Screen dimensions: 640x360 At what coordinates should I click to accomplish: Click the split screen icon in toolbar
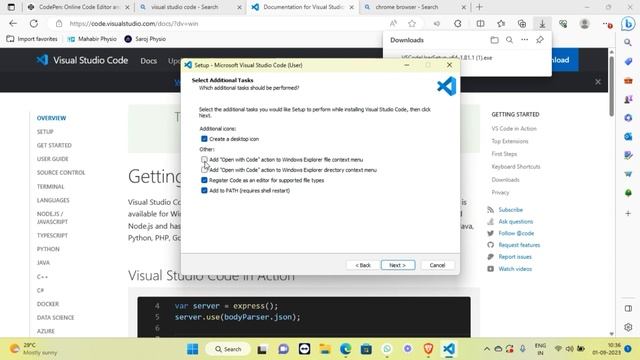tap(480, 24)
